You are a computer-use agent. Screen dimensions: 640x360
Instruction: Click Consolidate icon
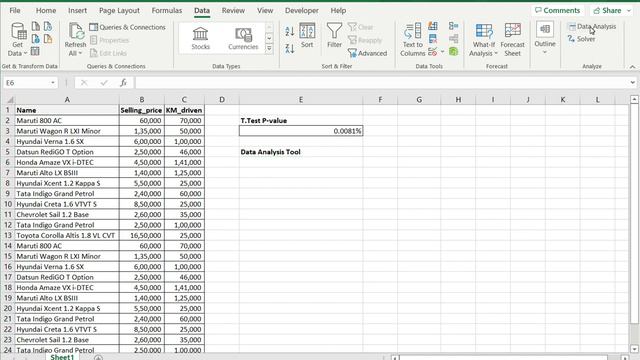[453, 26]
